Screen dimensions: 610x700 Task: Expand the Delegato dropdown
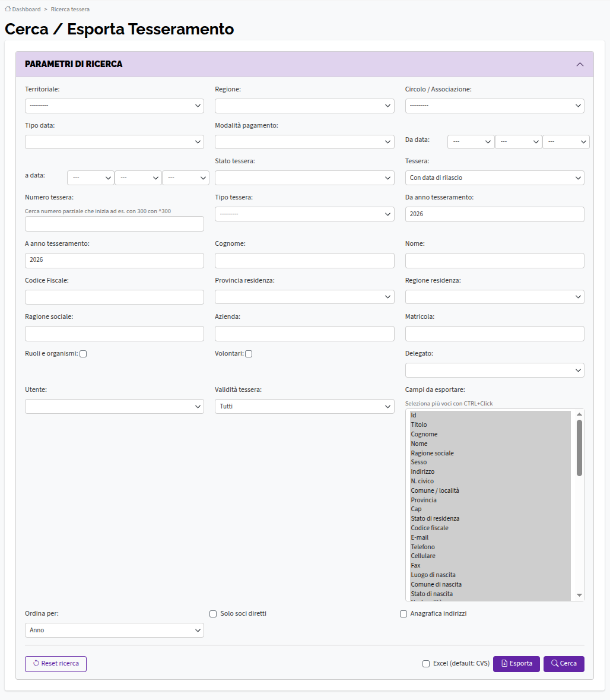pos(494,370)
